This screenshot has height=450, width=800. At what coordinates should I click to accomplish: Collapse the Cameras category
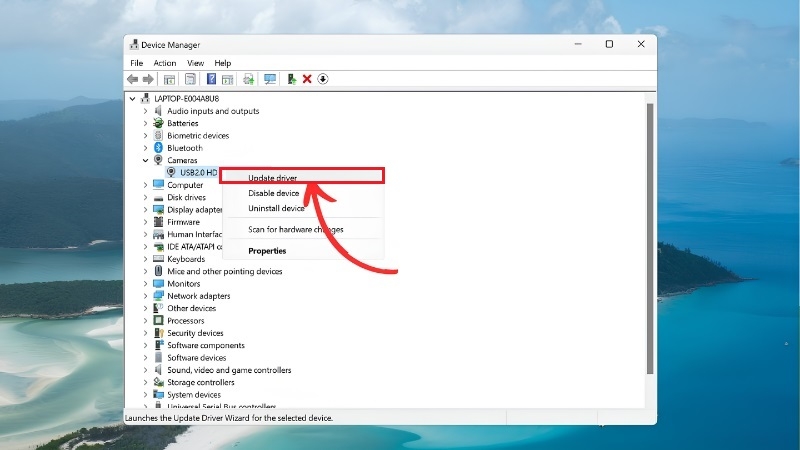pos(145,160)
